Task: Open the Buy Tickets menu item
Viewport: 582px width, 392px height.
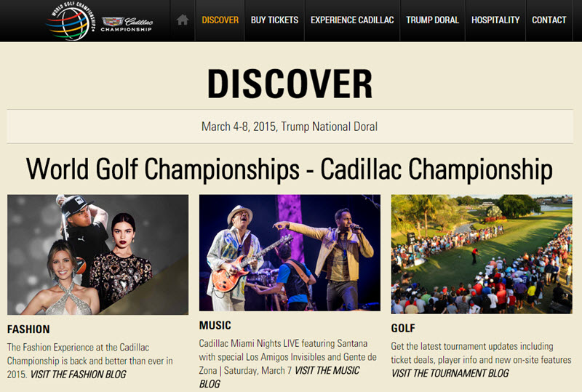Action: pyautogui.click(x=275, y=20)
